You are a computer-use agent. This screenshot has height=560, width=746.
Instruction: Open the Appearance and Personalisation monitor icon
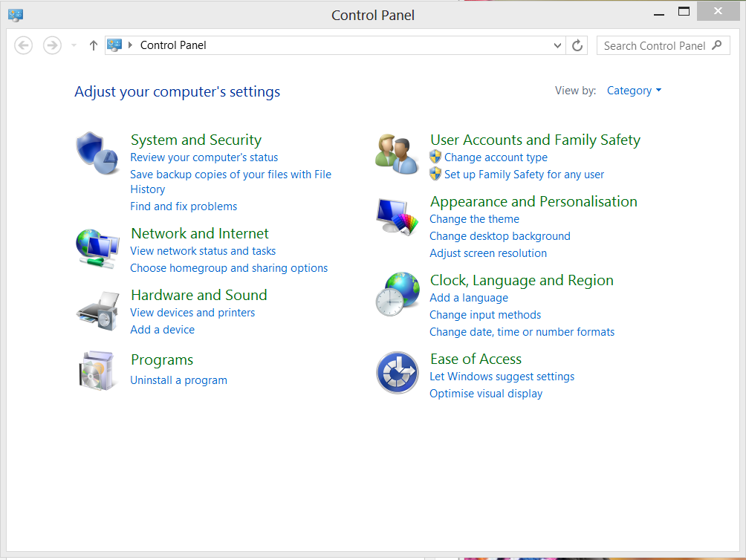398,216
